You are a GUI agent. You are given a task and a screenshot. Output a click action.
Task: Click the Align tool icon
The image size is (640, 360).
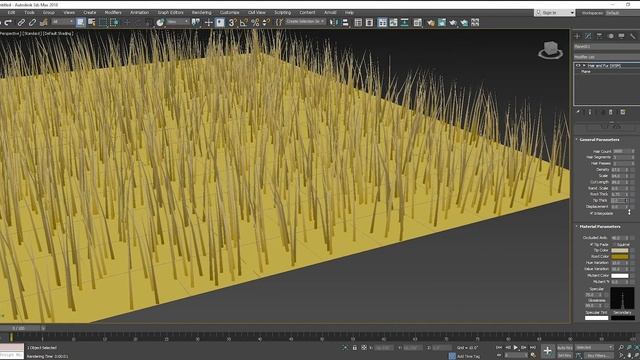point(345,22)
